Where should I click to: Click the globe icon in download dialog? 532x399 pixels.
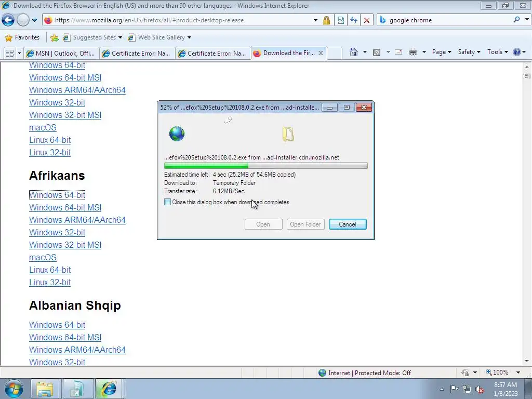(x=177, y=134)
